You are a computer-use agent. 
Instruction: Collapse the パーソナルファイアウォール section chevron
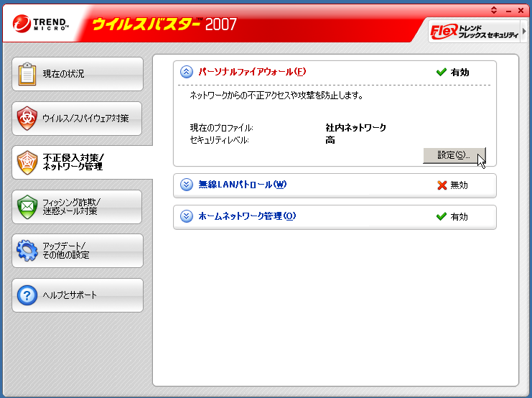coord(187,72)
